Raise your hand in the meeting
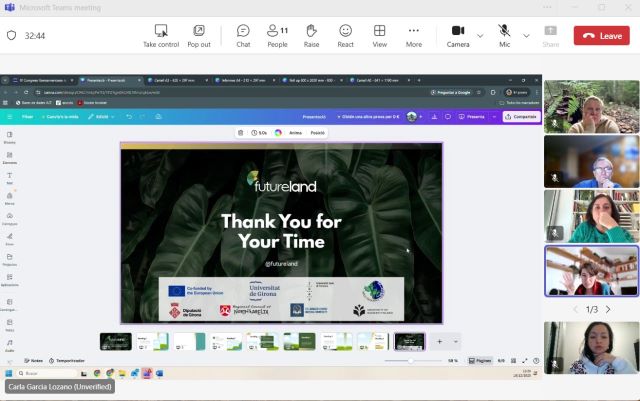The image size is (640, 401). point(311,36)
